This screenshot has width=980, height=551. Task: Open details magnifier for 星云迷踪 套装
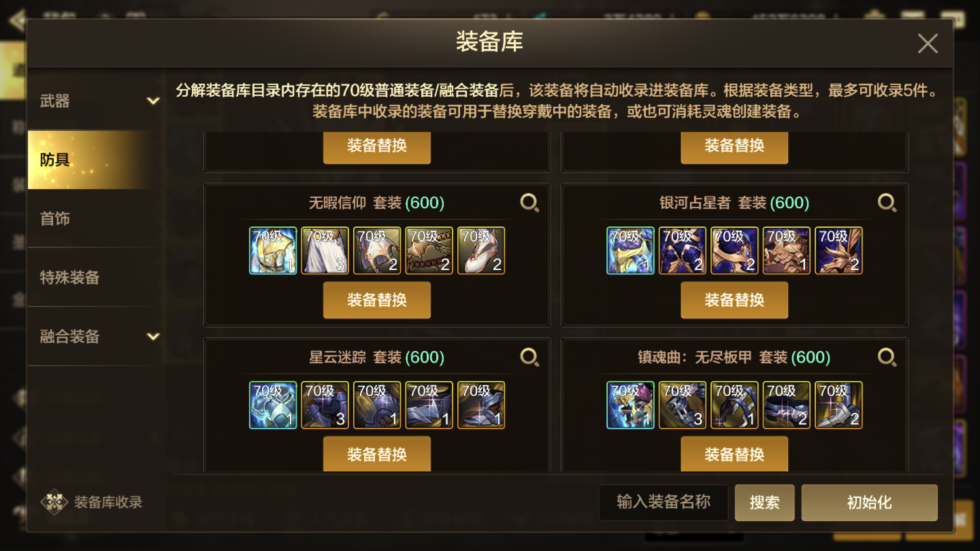click(x=530, y=357)
